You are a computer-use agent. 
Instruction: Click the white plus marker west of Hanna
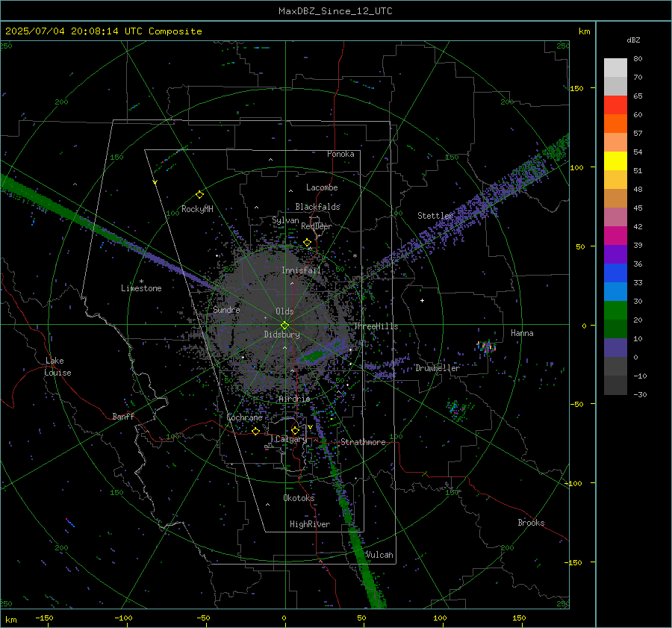(422, 300)
